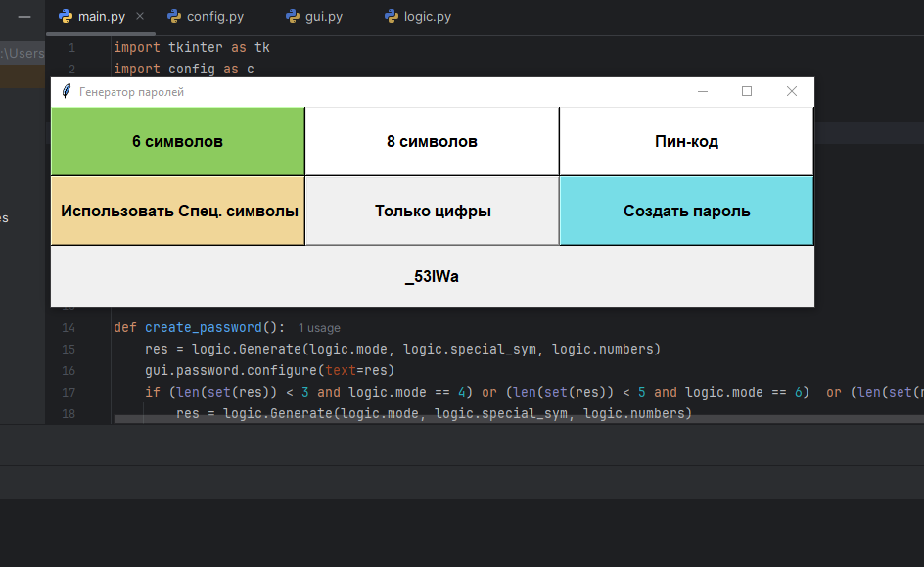The width and height of the screenshot is (924, 567).
Task: Close the main.py tab
Action: click(140, 16)
